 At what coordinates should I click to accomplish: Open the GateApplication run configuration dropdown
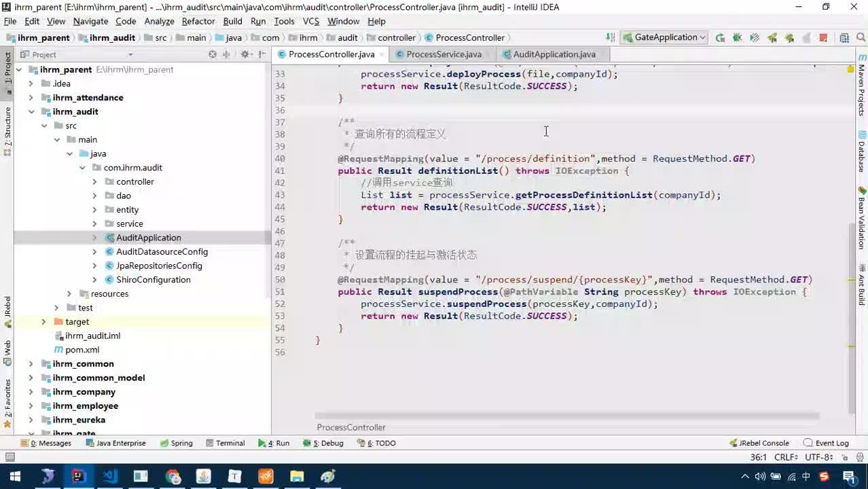pyautogui.click(x=664, y=38)
